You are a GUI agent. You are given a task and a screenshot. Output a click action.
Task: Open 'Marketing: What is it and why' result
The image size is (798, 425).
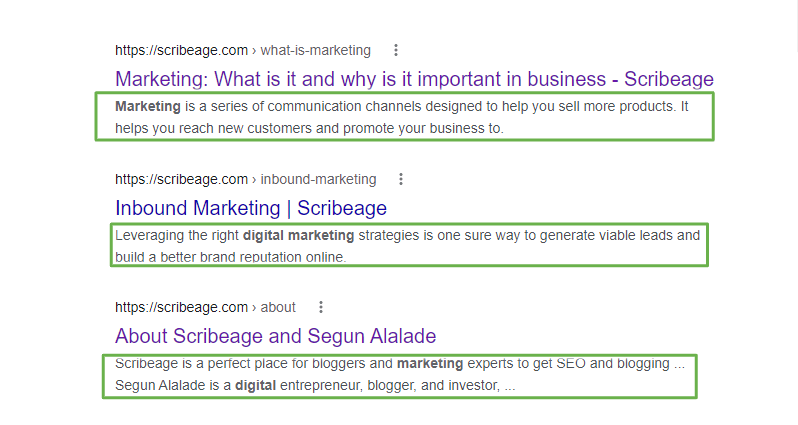[x=414, y=79]
